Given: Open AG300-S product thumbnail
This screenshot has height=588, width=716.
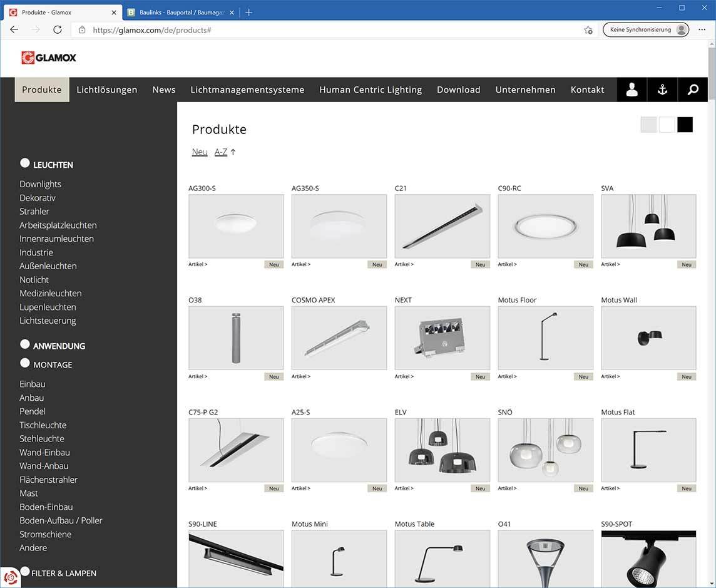Looking at the screenshot, I should (x=236, y=226).
